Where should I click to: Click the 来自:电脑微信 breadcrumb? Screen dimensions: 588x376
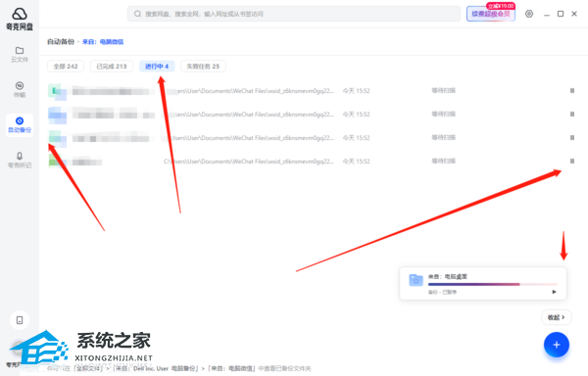[x=103, y=41]
